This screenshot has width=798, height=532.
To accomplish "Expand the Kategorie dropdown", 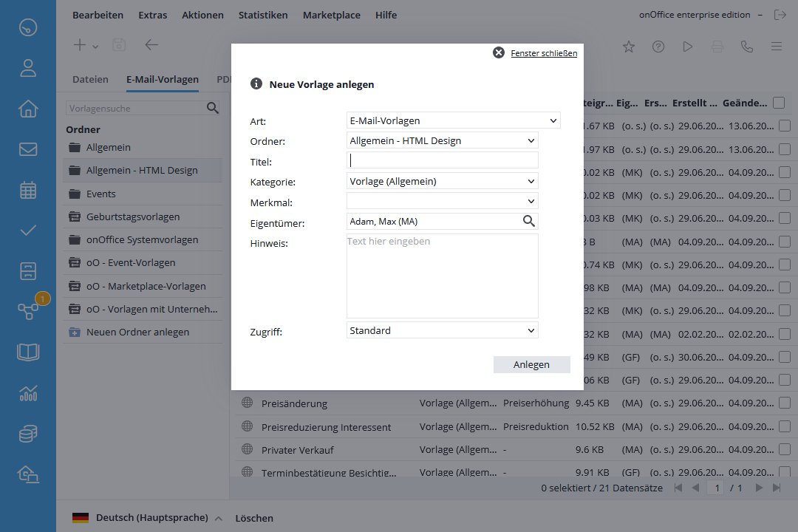I will pyautogui.click(x=442, y=181).
